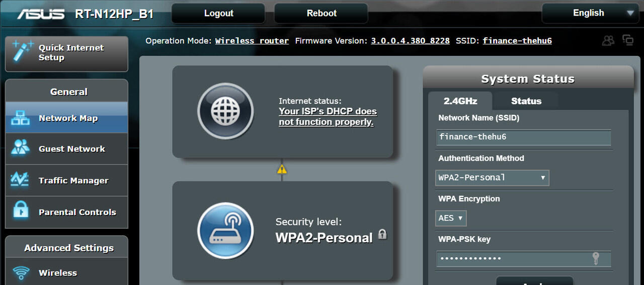Click the Internet status globe icon
The height and width of the screenshot is (285, 644).
click(x=225, y=111)
